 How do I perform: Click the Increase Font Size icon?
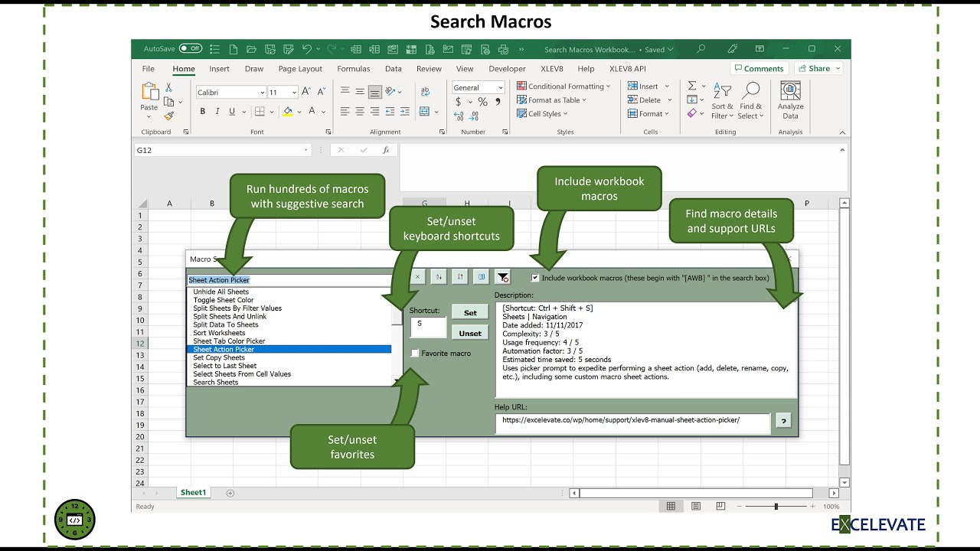306,92
